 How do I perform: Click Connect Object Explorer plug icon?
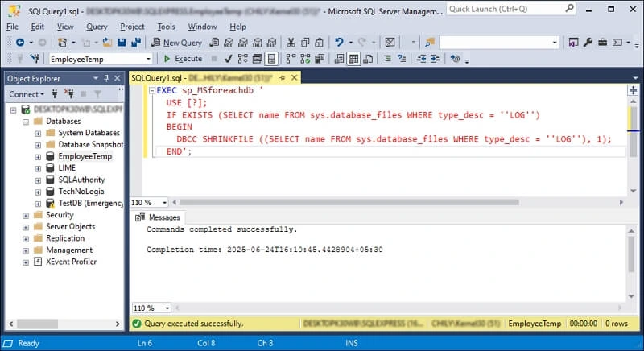[x=55, y=94]
